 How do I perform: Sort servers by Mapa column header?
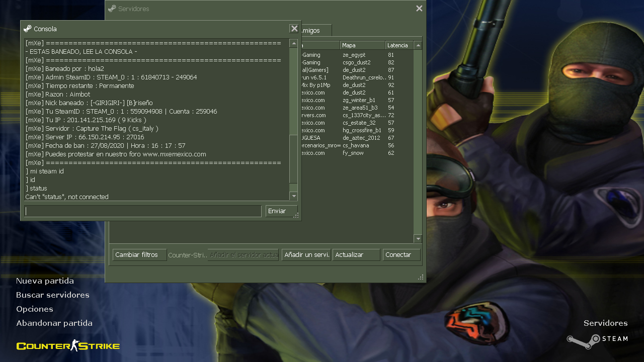point(363,45)
